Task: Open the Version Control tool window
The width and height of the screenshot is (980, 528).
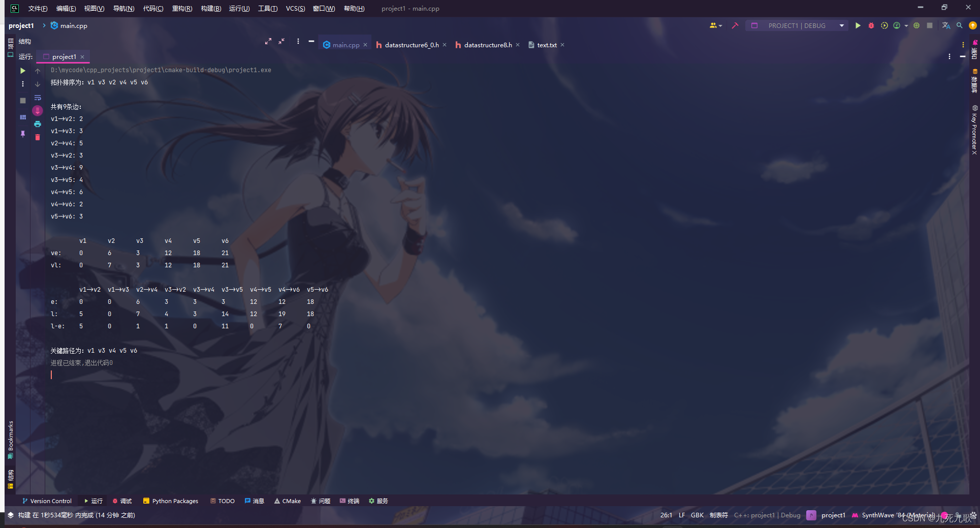Action: 47,501
